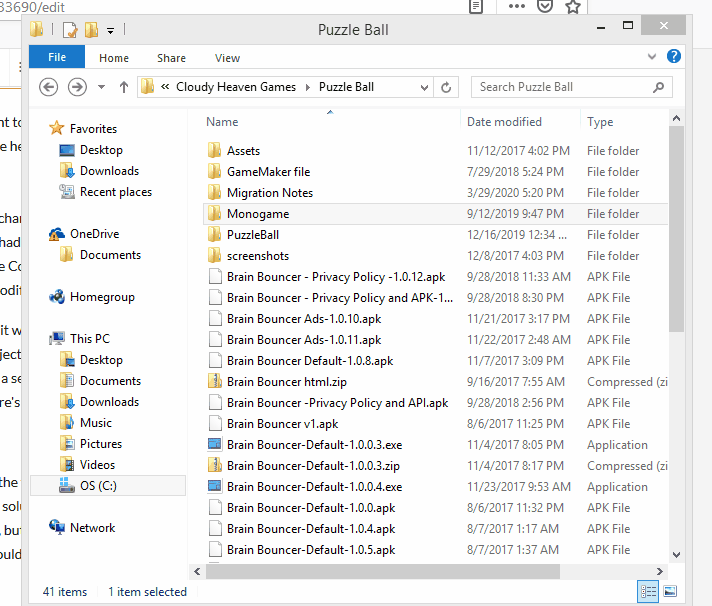Expand the ribbon with the chevron
The height and width of the screenshot is (606, 712).
click(x=652, y=57)
